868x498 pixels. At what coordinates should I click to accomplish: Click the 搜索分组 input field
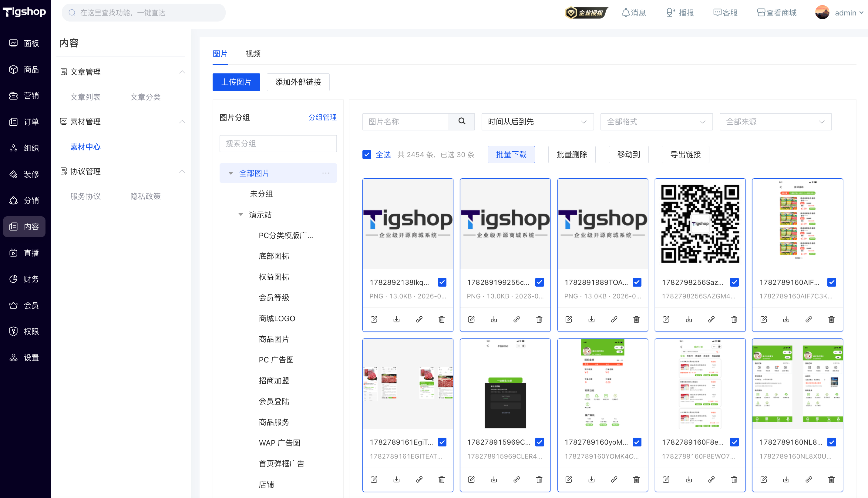(x=278, y=144)
